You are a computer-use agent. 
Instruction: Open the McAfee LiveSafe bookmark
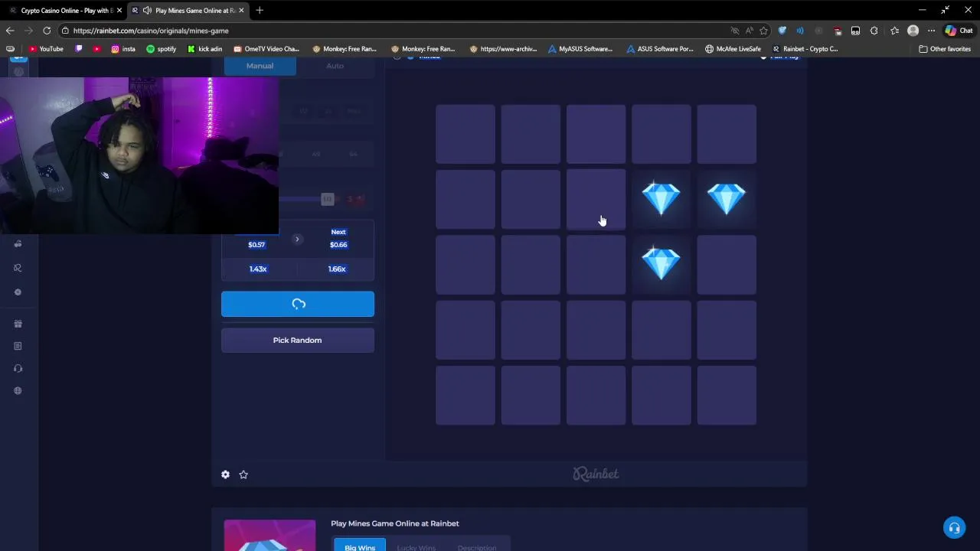(733, 49)
